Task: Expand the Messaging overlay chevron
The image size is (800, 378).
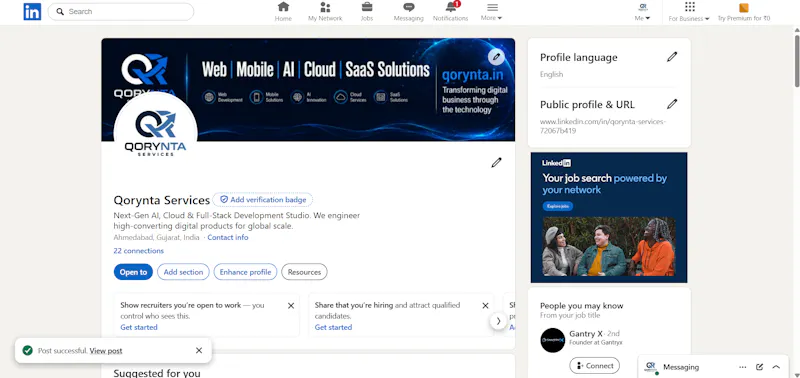Action: tap(776, 367)
